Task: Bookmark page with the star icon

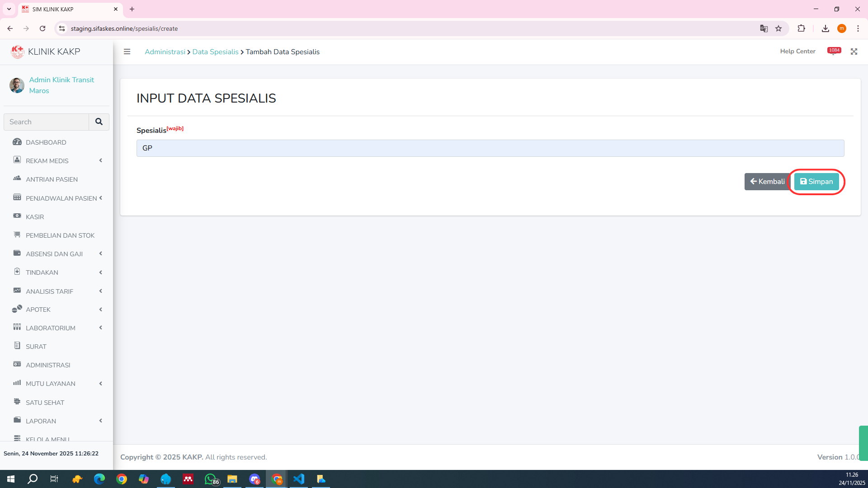Action: (x=778, y=28)
